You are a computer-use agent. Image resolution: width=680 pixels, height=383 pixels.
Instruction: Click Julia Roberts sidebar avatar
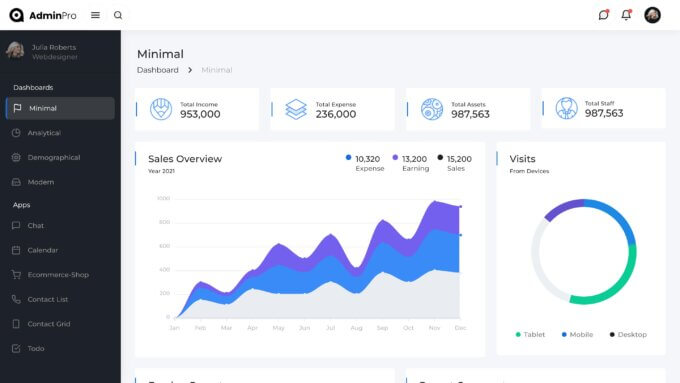(x=15, y=50)
